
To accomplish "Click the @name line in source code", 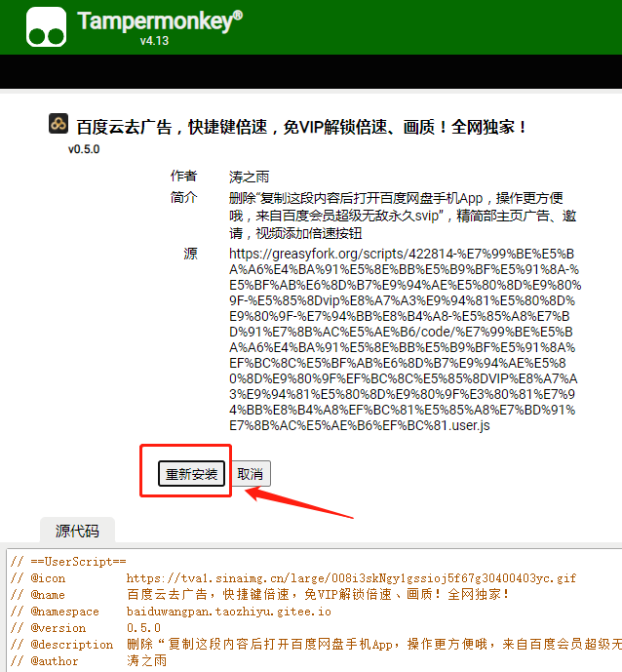I will [x=259, y=594].
